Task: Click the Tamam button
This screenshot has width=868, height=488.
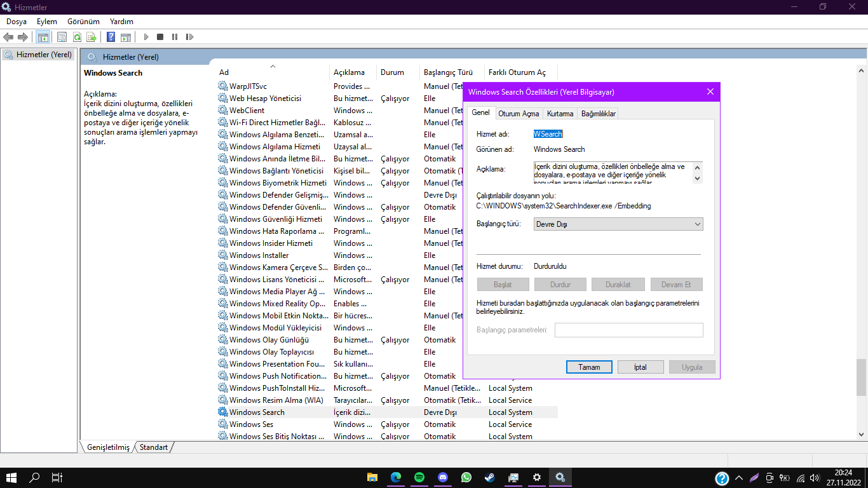Action: pos(589,367)
